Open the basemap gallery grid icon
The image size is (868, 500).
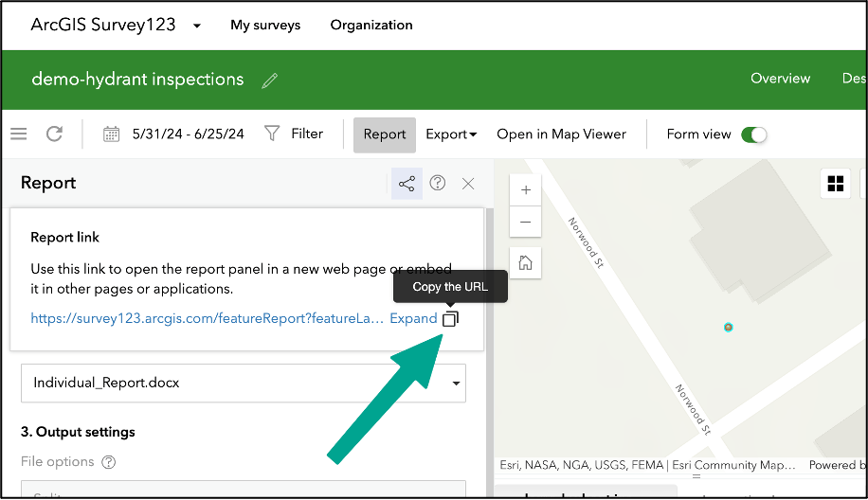click(836, 184)
